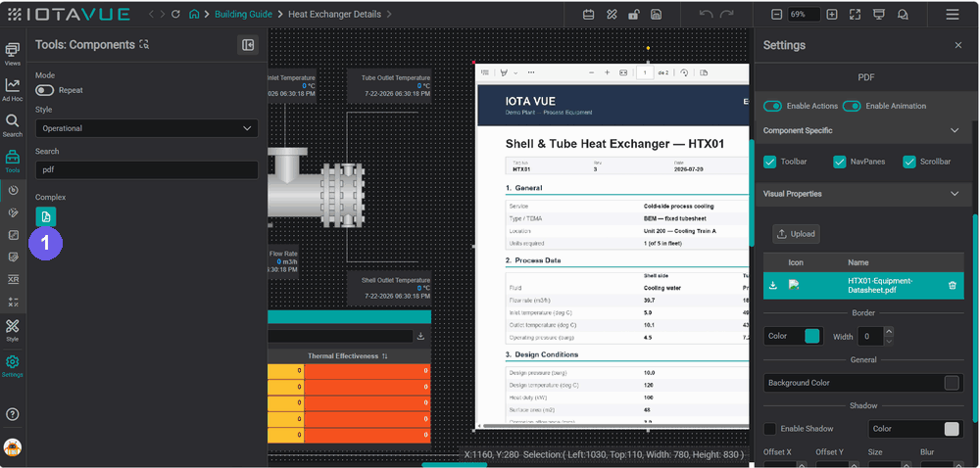Toggle Enable Animation switch
Screen dimensions: 980x468
(x=852, y=106)
